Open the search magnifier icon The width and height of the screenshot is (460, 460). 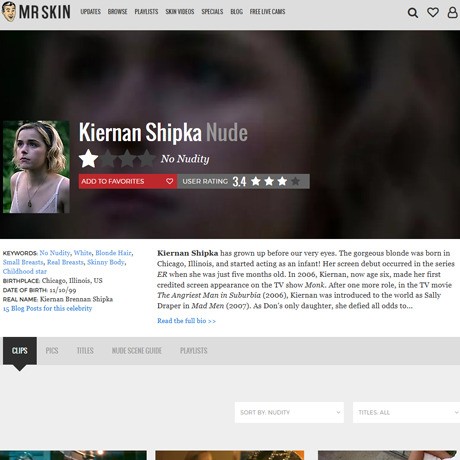point(413,13)
